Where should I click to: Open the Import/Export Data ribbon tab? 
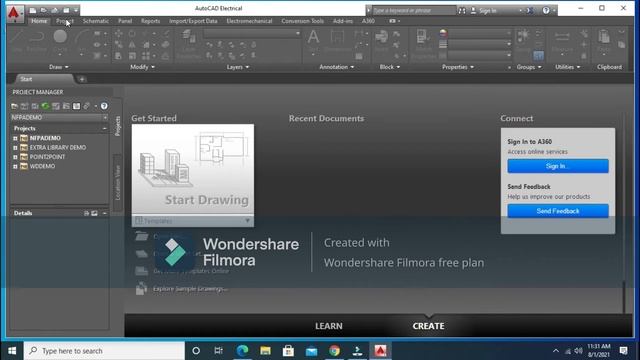point(193,21)
